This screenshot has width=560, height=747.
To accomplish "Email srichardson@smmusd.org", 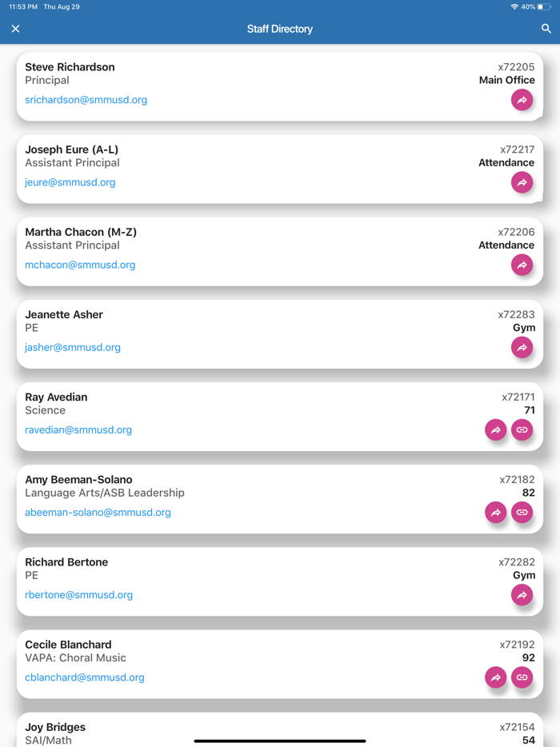I will (x=86, y=100).
